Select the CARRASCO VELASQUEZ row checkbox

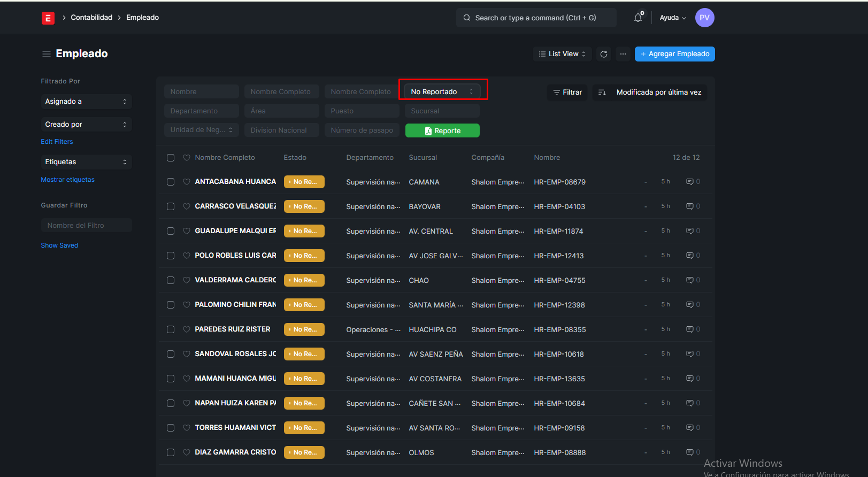tap(171, 206)
